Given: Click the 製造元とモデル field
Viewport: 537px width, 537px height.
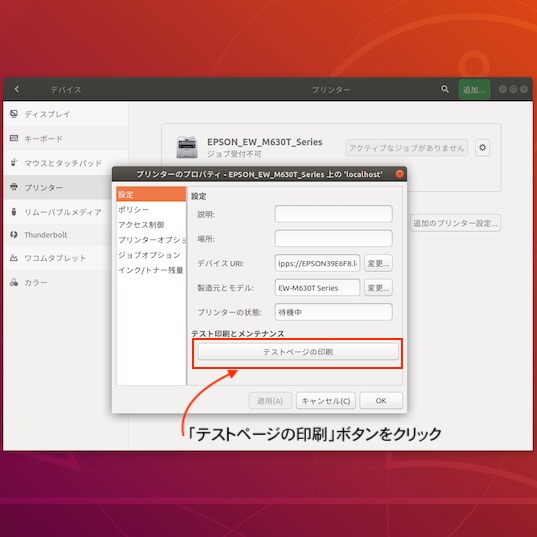Looking at the screenshot, I should click(317, 288).
